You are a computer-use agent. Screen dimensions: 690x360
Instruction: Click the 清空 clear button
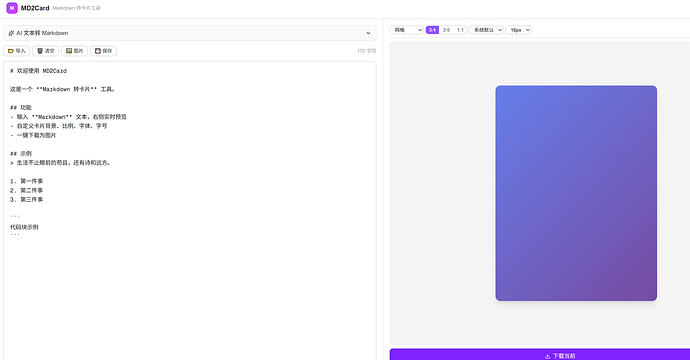coord(45,51)
